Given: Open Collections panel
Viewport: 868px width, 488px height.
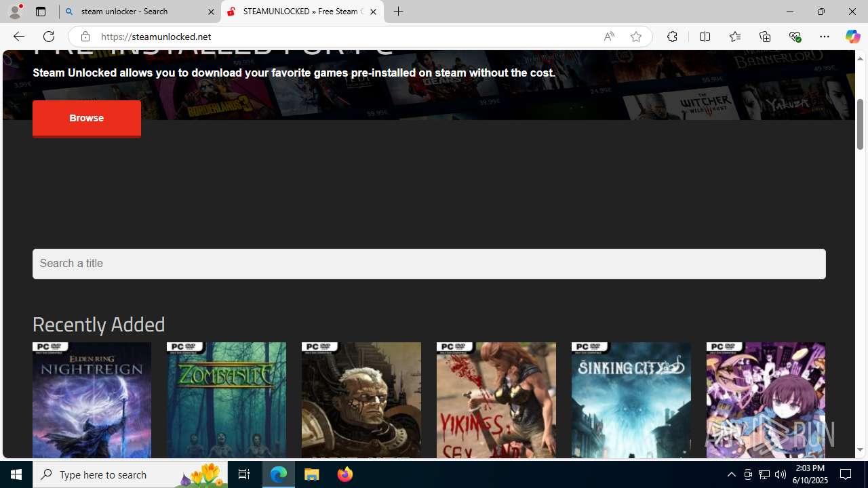Looking at the screenshot, I should point(765,37).
